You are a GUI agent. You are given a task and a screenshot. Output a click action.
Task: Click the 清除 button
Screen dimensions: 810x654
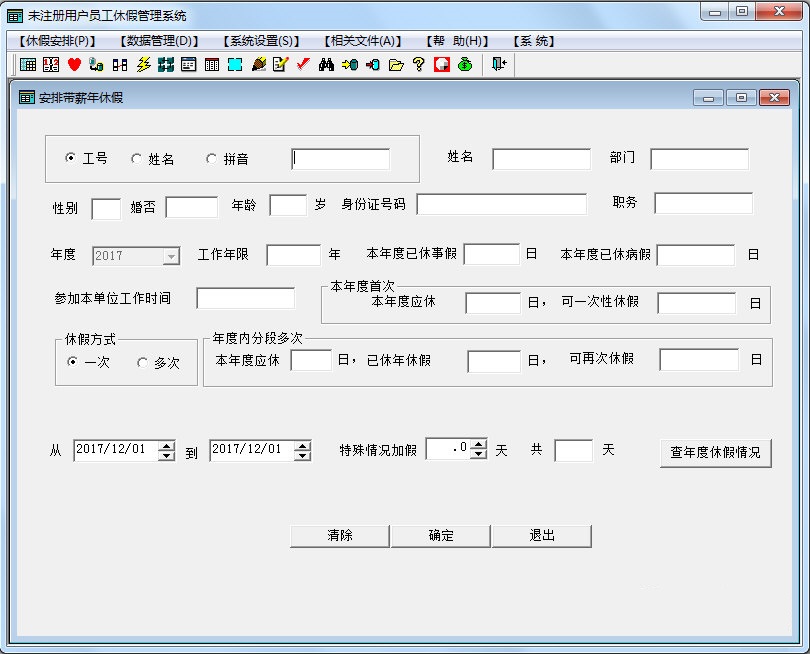(339, 536)
